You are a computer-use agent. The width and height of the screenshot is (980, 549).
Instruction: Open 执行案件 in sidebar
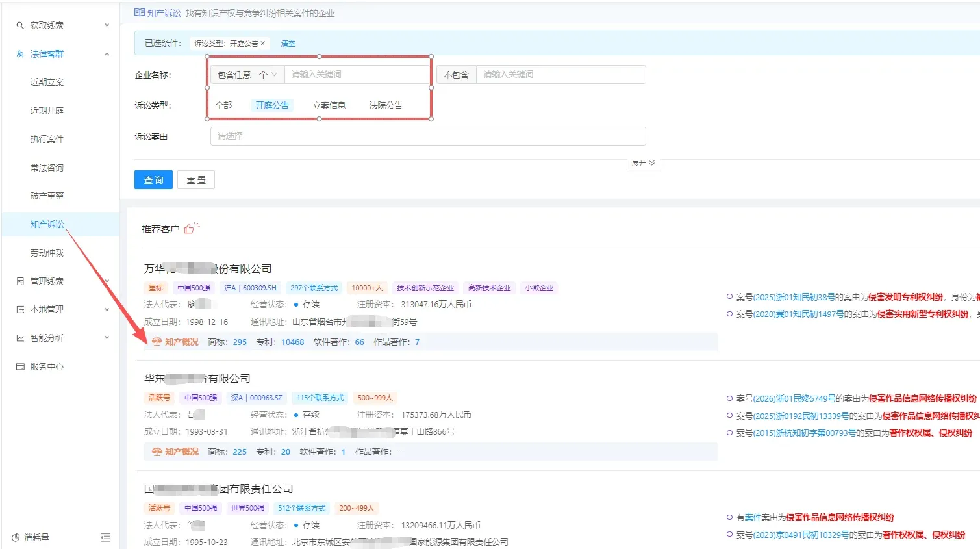coord(47,139)
